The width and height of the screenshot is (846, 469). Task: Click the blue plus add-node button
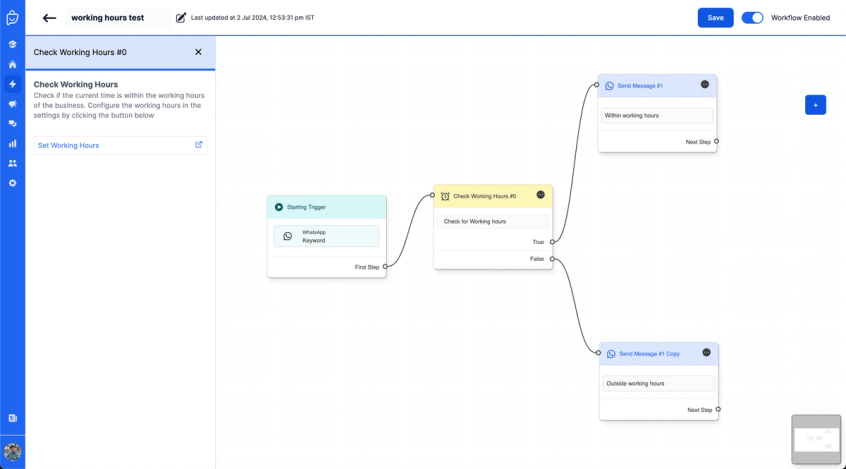[815, 105]
